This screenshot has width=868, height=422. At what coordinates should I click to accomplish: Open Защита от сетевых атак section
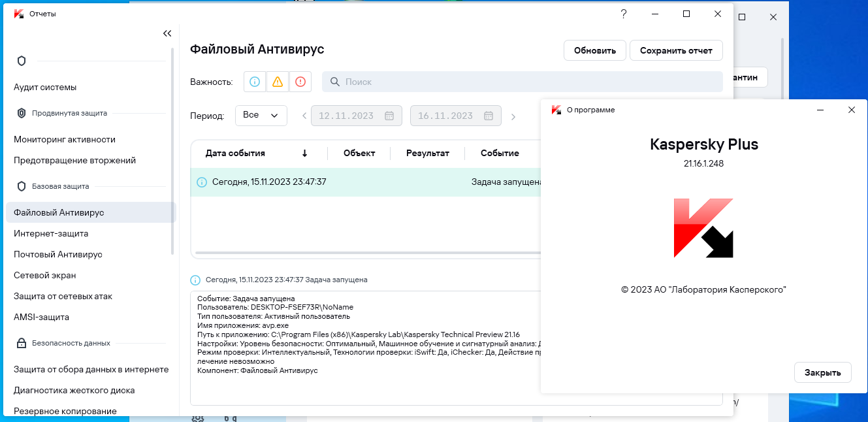[63, 296]
